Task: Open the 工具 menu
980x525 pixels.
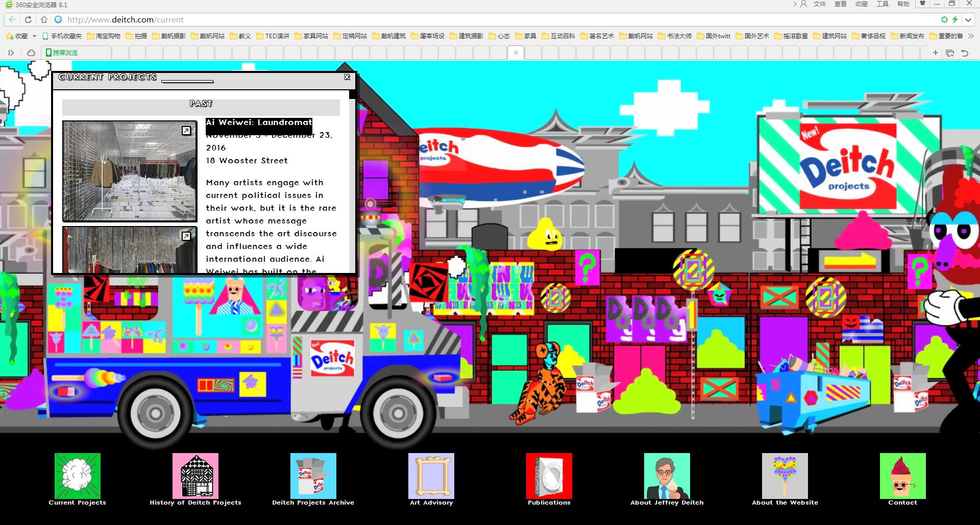Action: pos(883,4)
